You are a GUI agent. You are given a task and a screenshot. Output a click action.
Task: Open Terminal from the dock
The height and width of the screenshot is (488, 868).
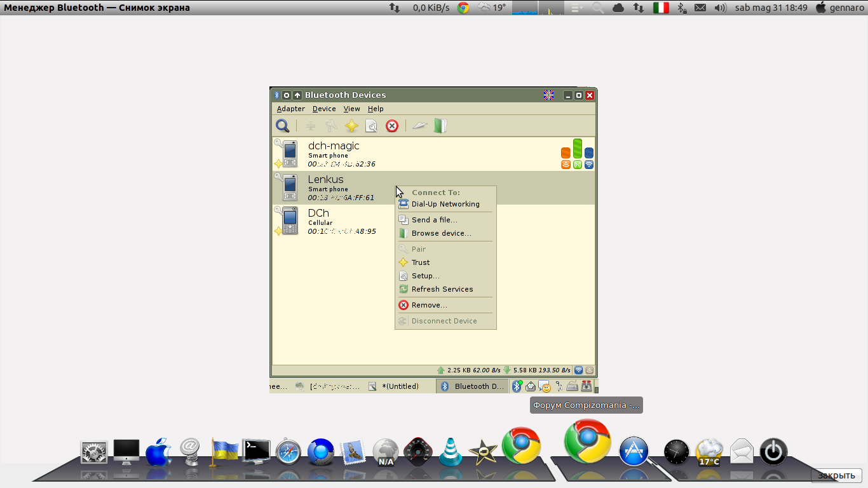click(256, 452)
